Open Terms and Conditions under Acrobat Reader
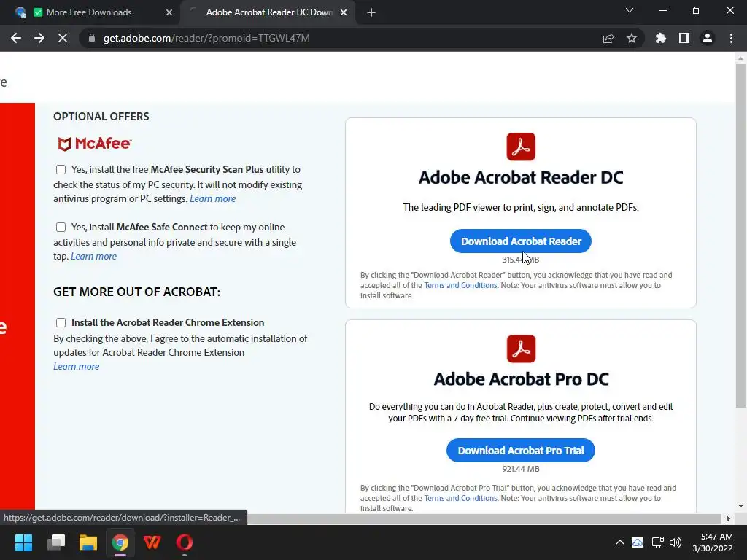 460,285
